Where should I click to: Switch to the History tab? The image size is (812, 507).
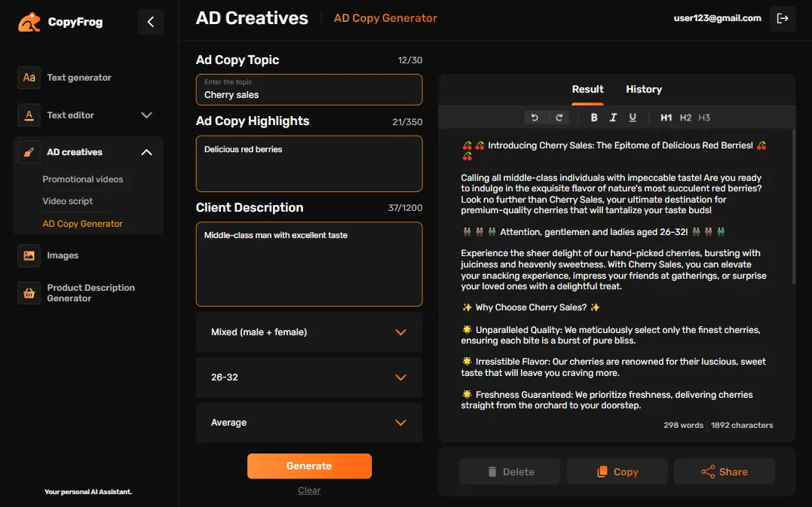pos(643,89)
